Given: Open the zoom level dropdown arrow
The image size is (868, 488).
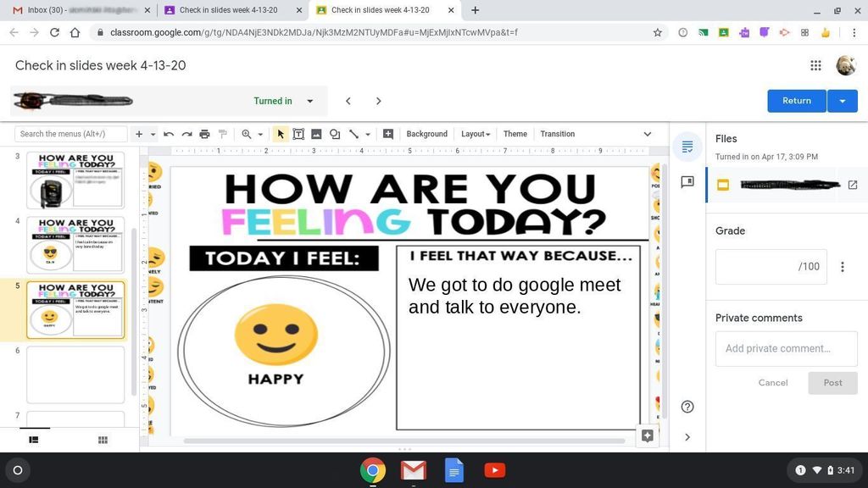Looking at the screenshot, I should click(260, 135).
